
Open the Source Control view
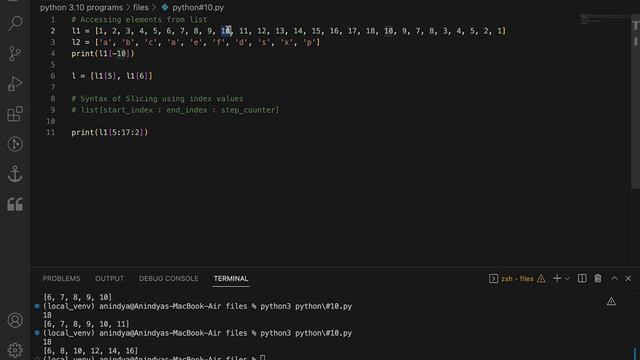click(x=15, y=53)
